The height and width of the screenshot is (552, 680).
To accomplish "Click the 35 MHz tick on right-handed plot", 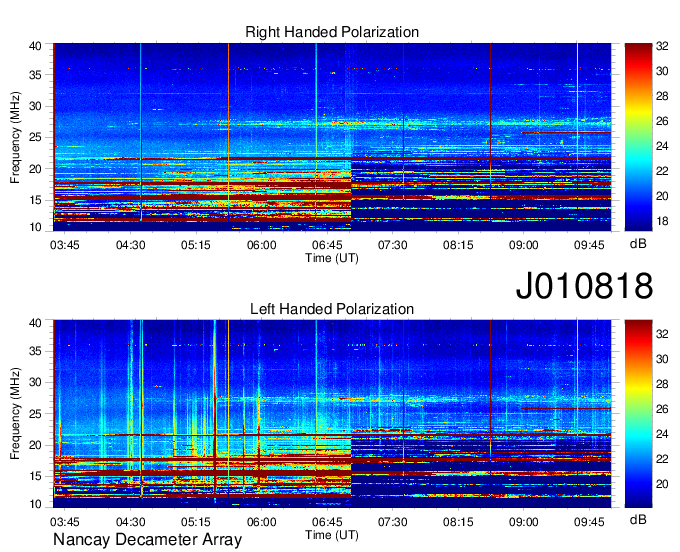I will (35, 75).
